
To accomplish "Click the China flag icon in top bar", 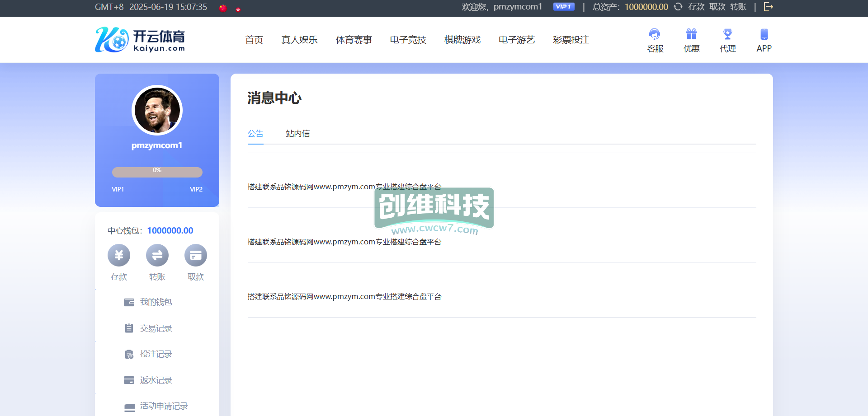I will (223, 8).
